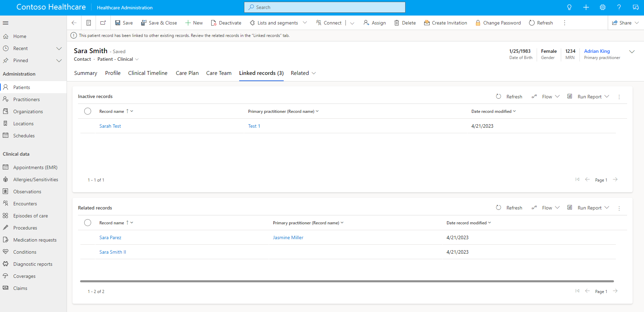
Task: Open Patient - Clinical form selector
Action: (x=118, y=59)
